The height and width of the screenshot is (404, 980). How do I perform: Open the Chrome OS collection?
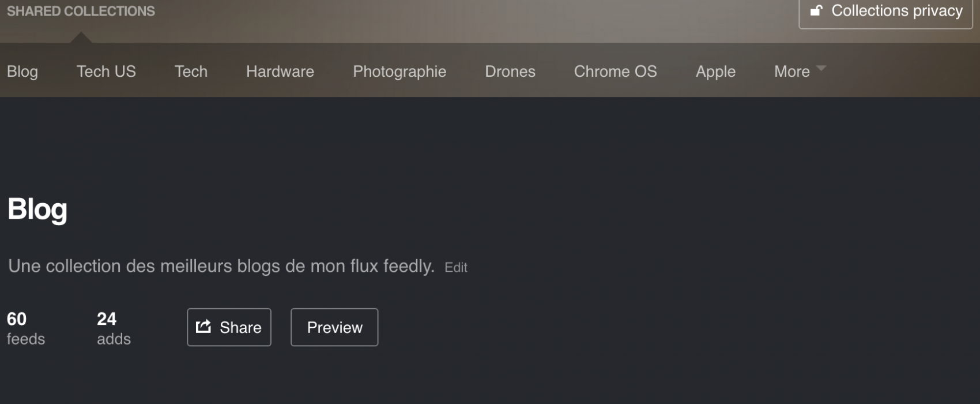point(616,72)
